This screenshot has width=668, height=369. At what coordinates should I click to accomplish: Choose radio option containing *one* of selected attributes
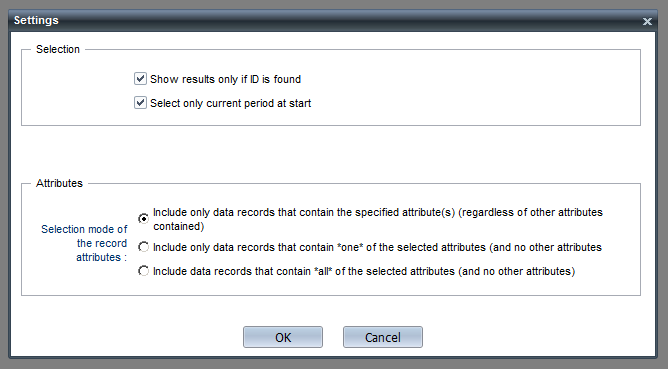(x=144, y=247)
